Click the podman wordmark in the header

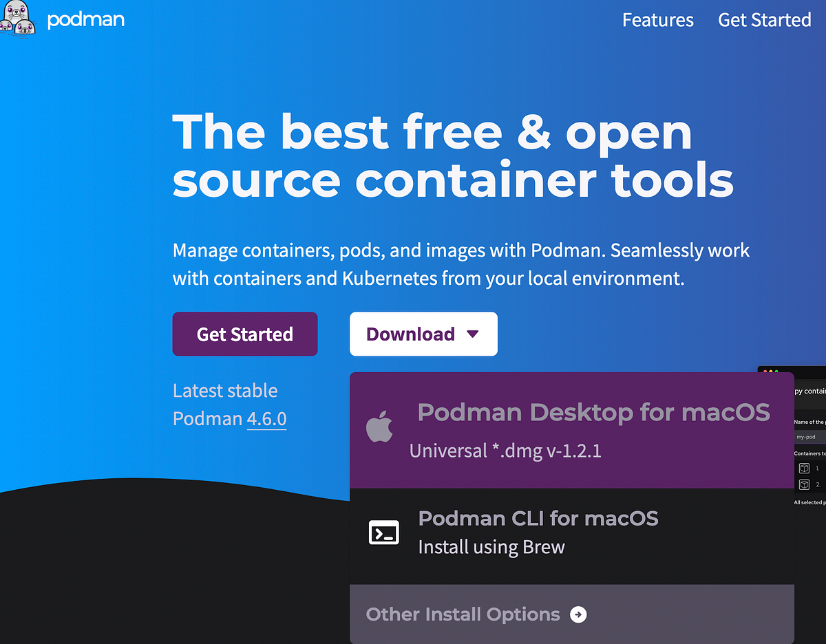coord(85,20)
